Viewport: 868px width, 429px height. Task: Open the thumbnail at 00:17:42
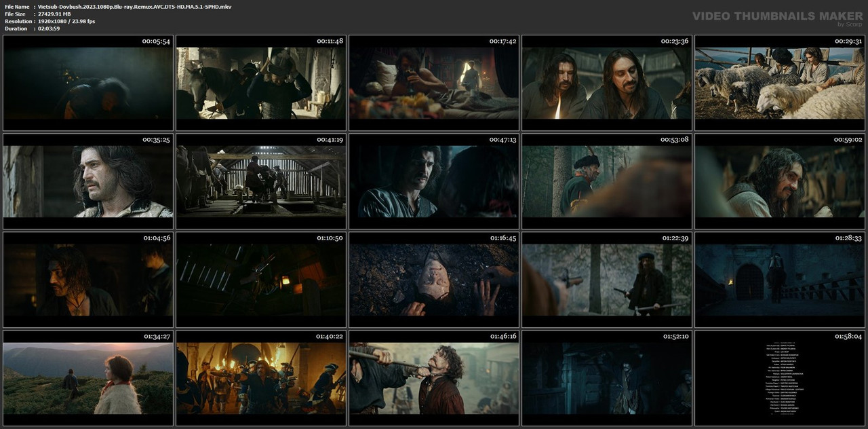click(x=434, y=83)
